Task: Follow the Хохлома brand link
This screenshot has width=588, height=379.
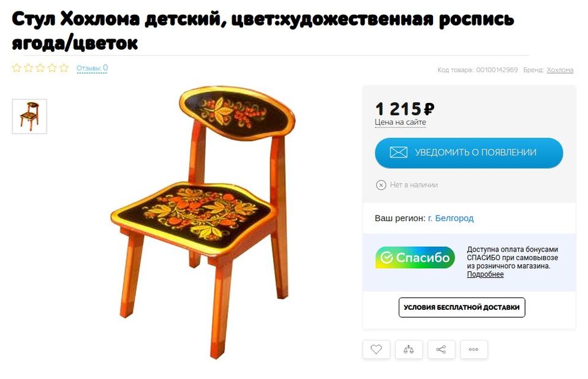Action: tap(560, 70)
